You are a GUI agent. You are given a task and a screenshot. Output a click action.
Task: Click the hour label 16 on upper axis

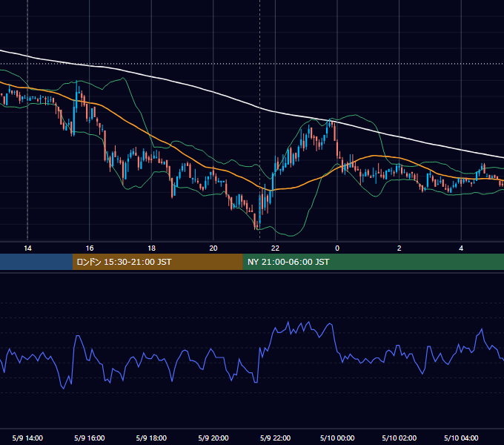coord(90,248)
